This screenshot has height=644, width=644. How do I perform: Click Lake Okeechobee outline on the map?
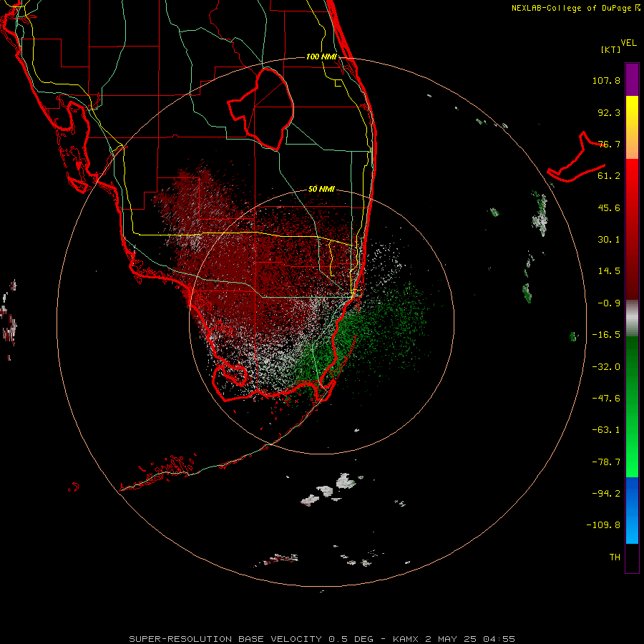tap(261, 109)
